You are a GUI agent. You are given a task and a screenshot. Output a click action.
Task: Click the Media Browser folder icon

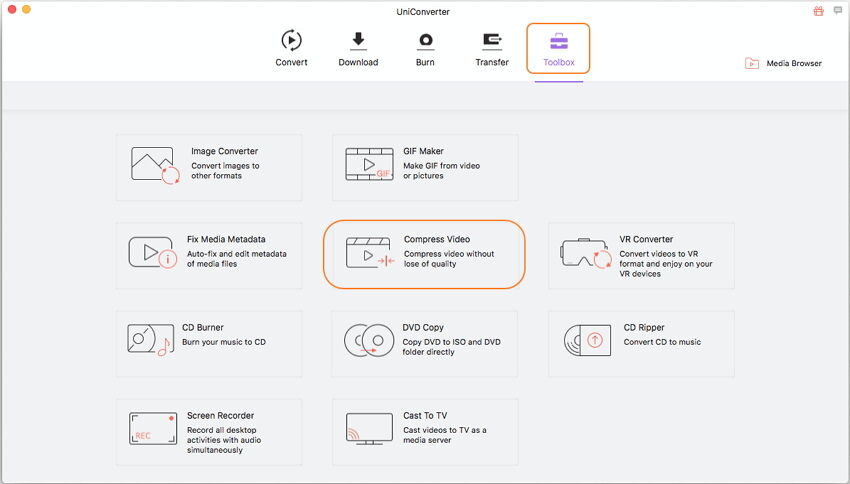752,63
